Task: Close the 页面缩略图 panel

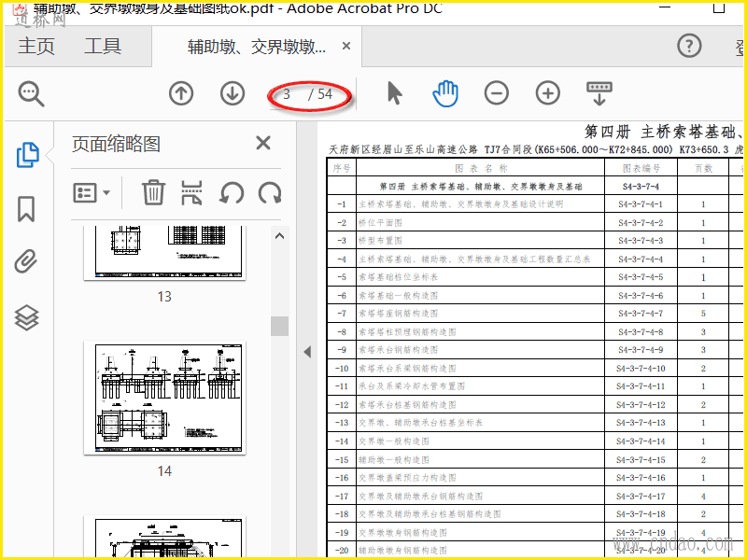Action: [x=263, y=143]
